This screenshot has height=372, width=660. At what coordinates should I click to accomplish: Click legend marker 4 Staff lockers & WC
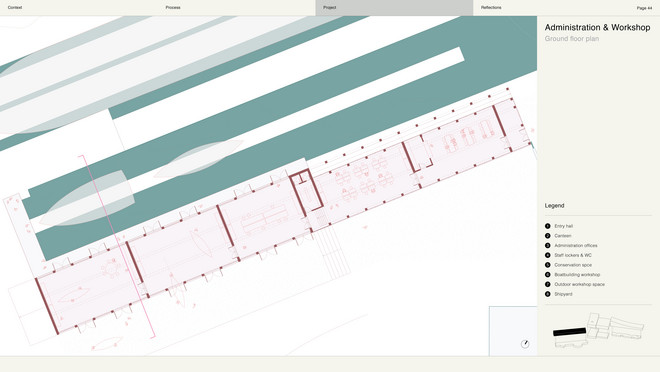coord(548,255)
